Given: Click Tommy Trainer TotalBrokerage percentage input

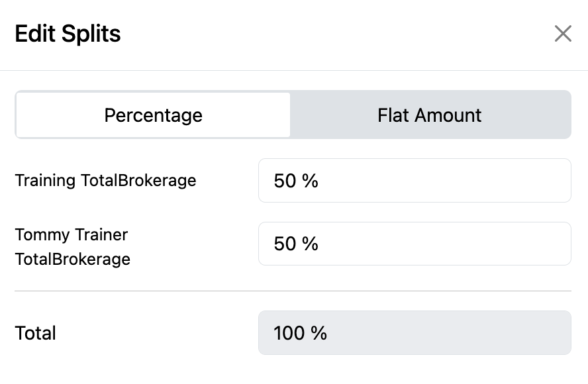Looking at the screenshot, I should [x=415, y=244].
